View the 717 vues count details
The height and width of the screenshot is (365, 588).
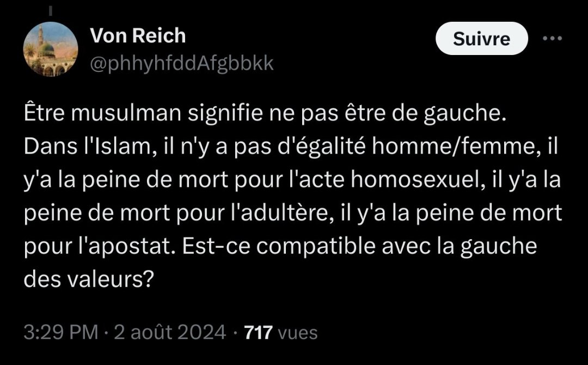(281, 332)
